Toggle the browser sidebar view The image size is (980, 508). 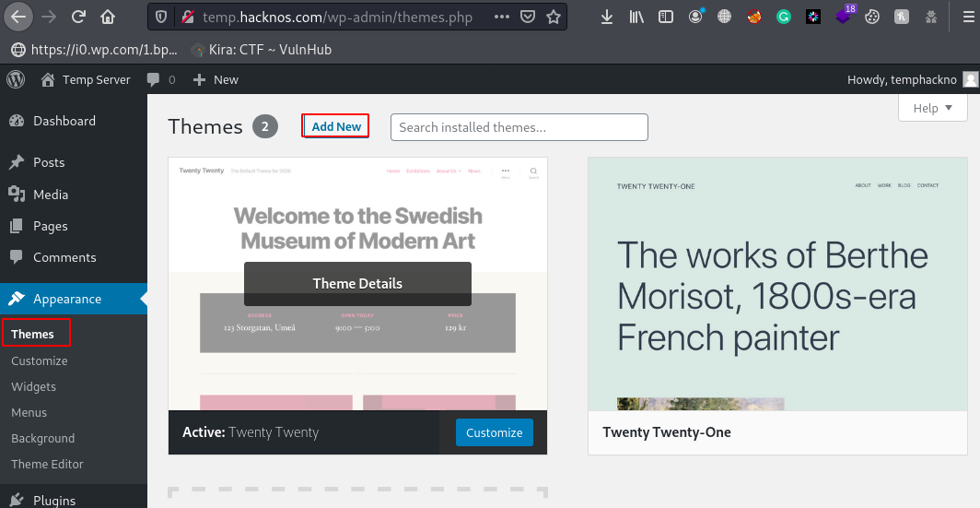point(666,17)
